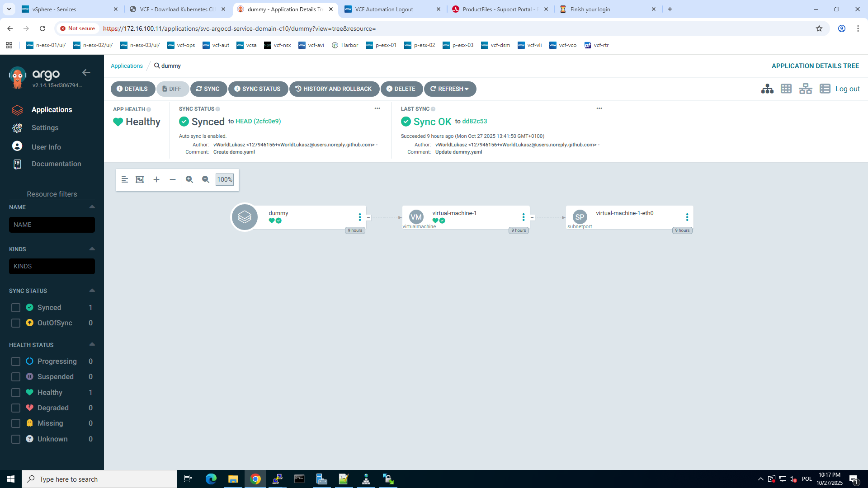Viewport: 868px width, 488px height.
Task: Open the network view icon
Action: 806,89
